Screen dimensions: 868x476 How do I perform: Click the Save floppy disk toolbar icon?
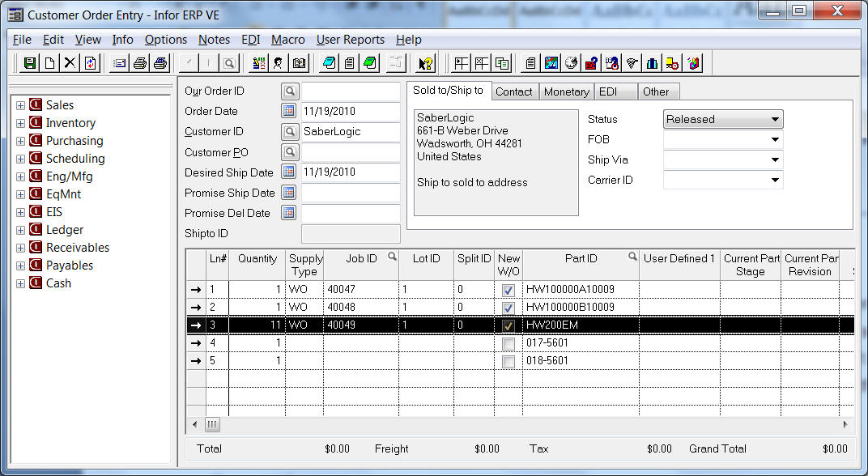pyautogui.click(x=29, y=63)
